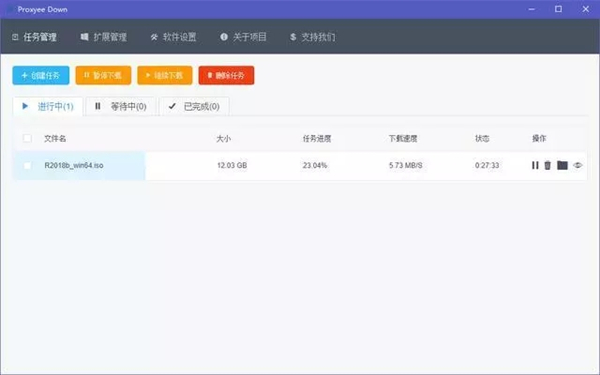Click the 创建任务 blue button
Viewport: 600px width, 375px height.
click(x=41, y=75)
